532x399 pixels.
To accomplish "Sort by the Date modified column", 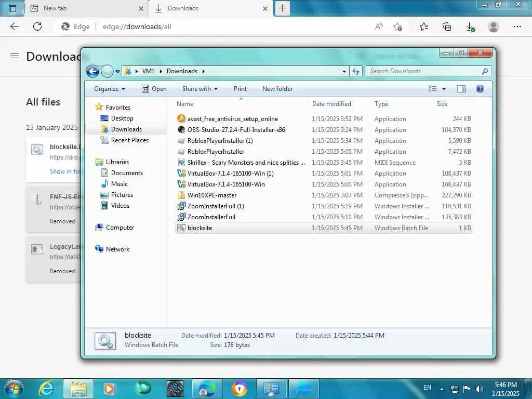I will click(x=331, y=104).
